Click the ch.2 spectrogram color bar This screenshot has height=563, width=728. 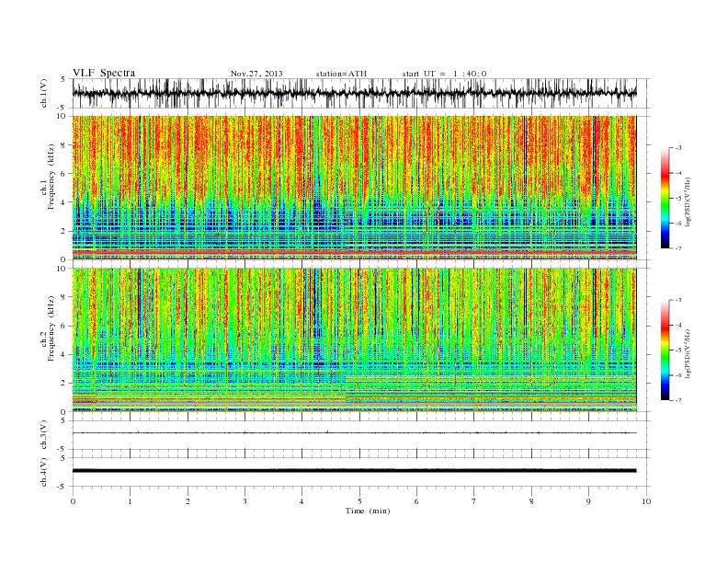tap(665, 350)
